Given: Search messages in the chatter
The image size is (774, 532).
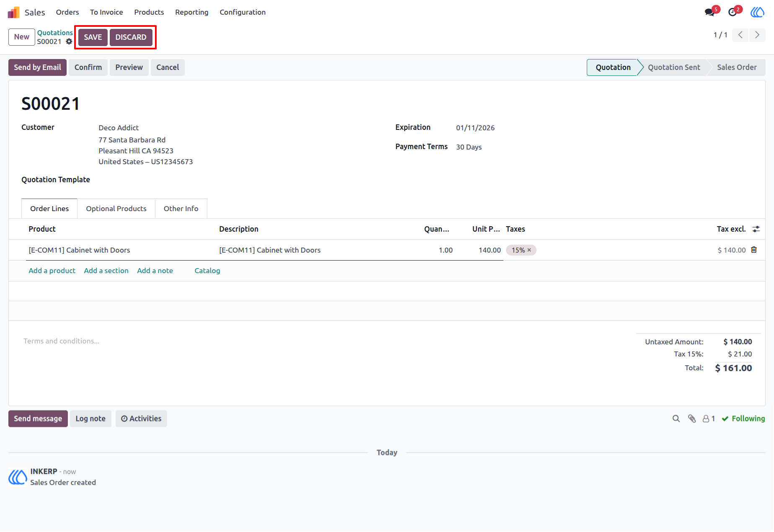Looking at the screenshot, I should pos(676,418).
